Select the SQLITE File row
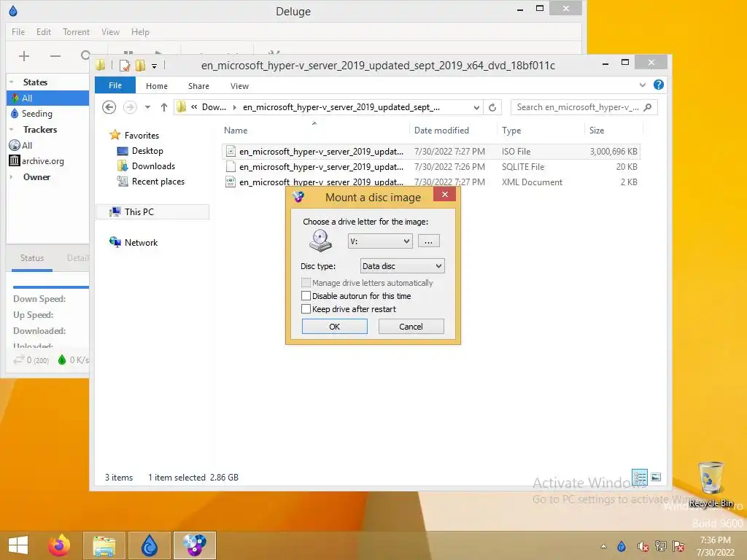 tap(431, 167)
